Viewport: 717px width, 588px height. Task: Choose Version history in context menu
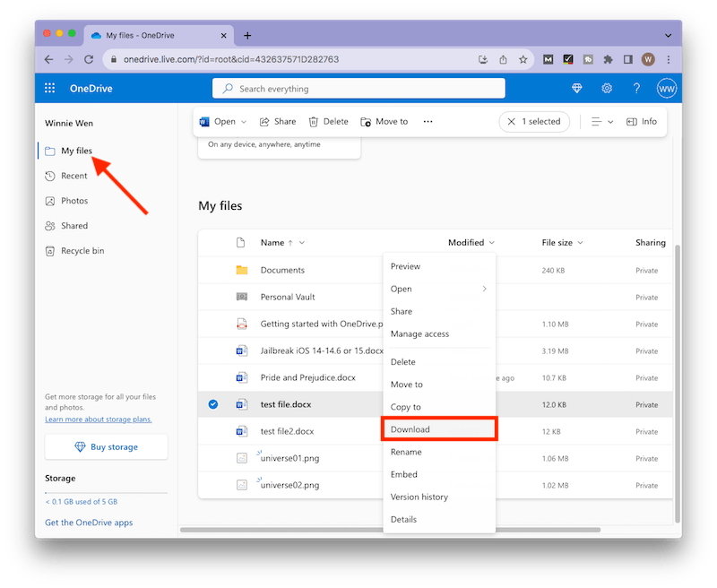pos(439,497)
